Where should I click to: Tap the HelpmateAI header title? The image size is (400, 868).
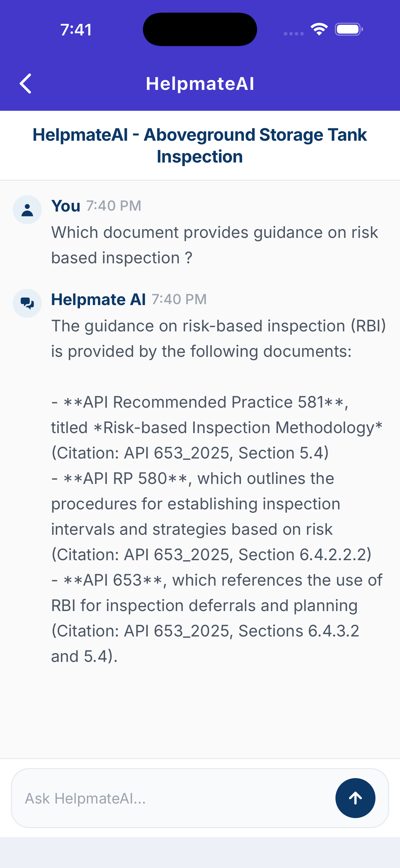(200, 84)
